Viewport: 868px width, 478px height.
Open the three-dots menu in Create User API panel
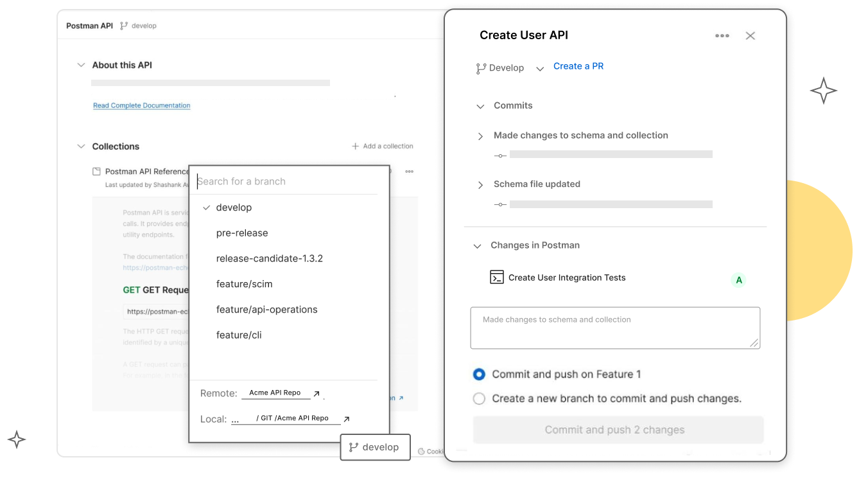click(722, 36)
